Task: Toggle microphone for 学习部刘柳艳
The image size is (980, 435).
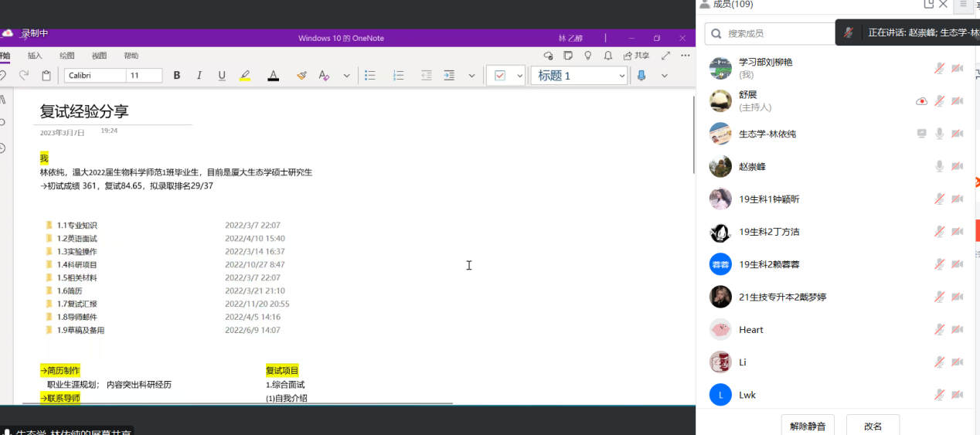Action: point(939,68)
